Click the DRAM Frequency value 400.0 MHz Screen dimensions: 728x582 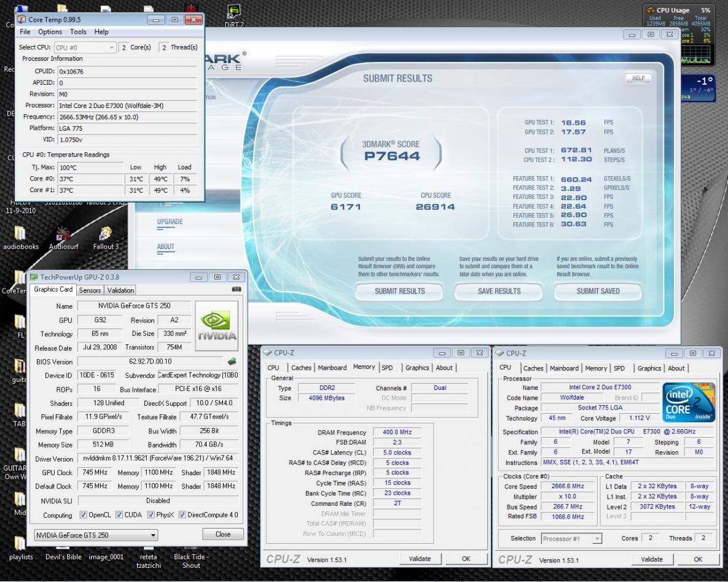click(397, 432)
